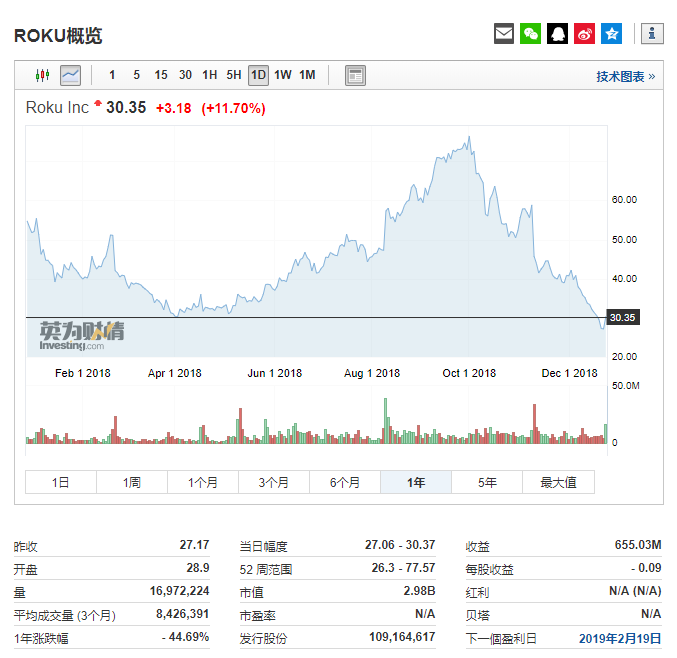The height and width of the screenshot is (658, 677).
Task: Click the 开盘 value 28.9
Action: [198, 568]
